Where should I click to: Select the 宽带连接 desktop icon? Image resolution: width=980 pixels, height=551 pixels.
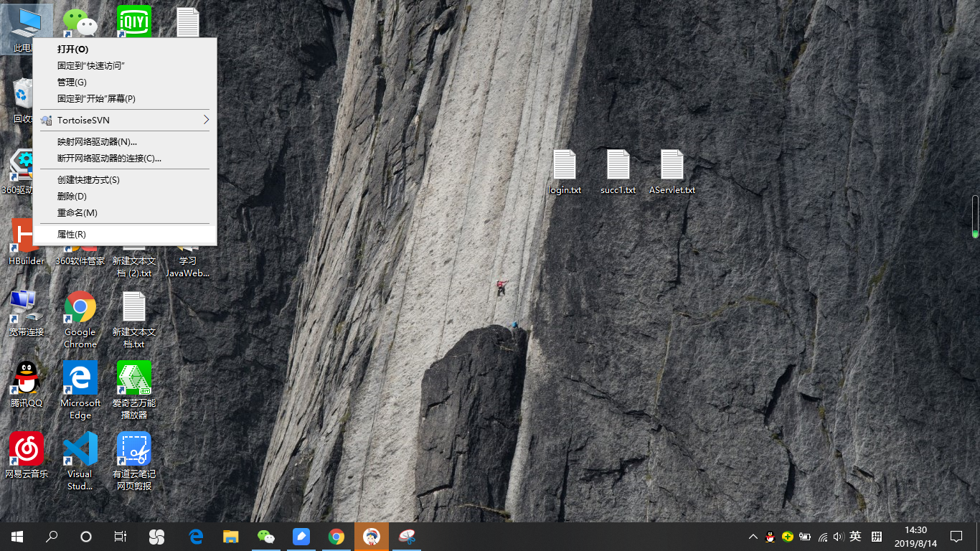pos(27,314)
